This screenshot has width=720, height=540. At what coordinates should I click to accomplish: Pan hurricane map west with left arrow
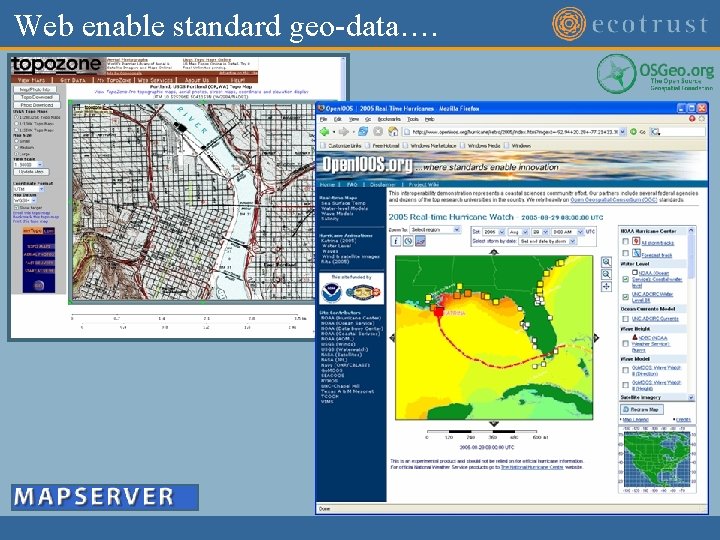[392, 338]
